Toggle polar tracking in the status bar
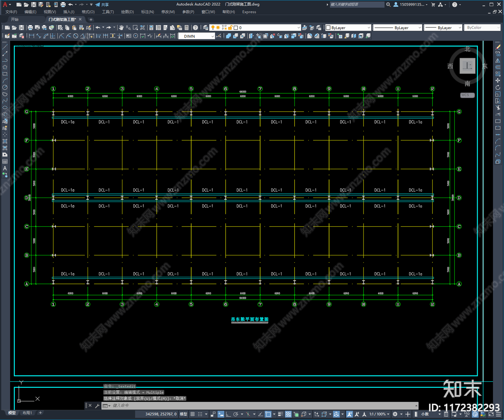The height and width of the screenshot is (420, 504). coord(236,414)
